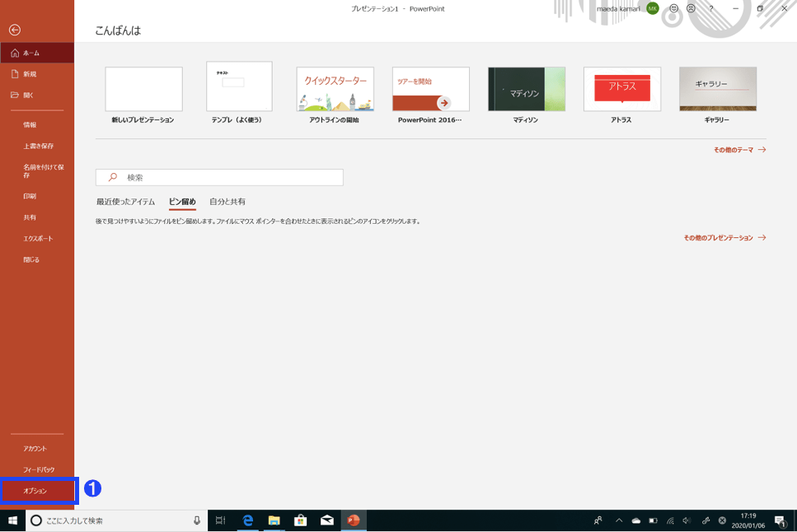Open フィードバック in the sidebar
The height and width of the screenshot is (532, 797).
click(x=37, y=470)
